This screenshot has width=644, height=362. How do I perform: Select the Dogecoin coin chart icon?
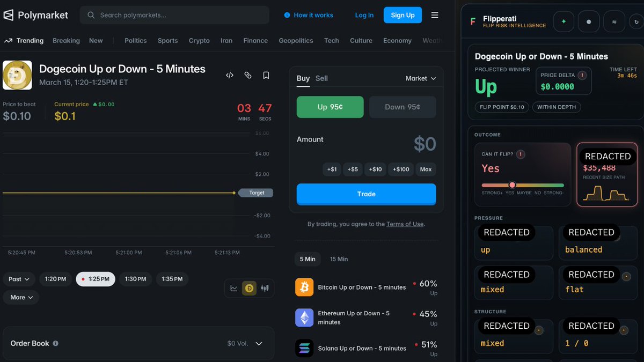pos(249,288)
